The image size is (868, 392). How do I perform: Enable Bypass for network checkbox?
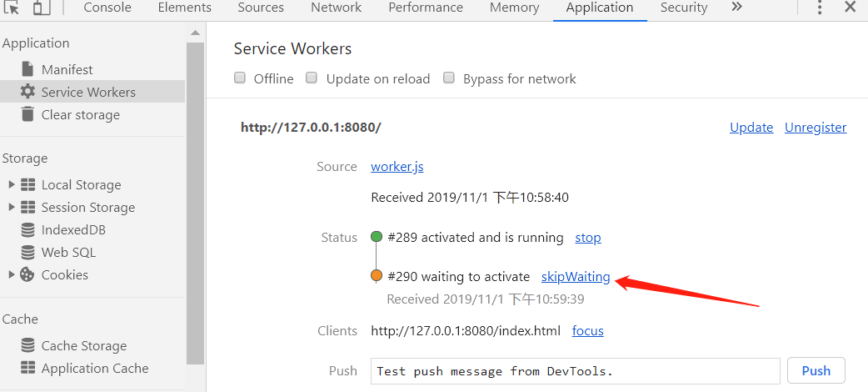(x=449, y=78)
